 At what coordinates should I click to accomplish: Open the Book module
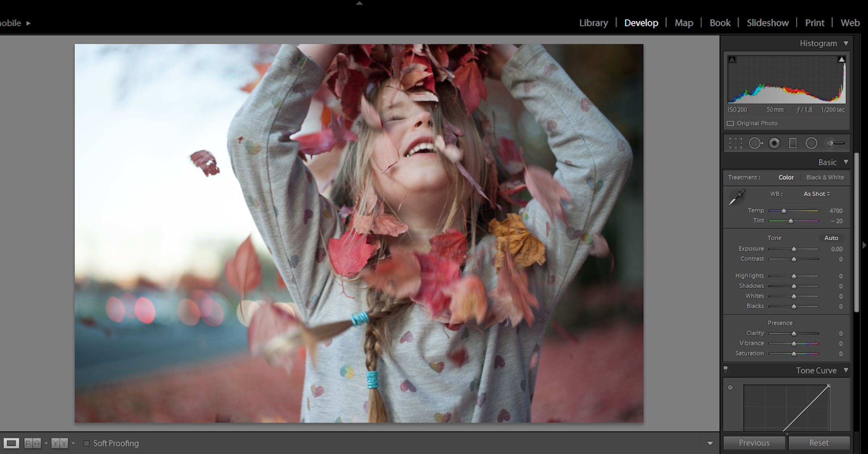[720, 23]
